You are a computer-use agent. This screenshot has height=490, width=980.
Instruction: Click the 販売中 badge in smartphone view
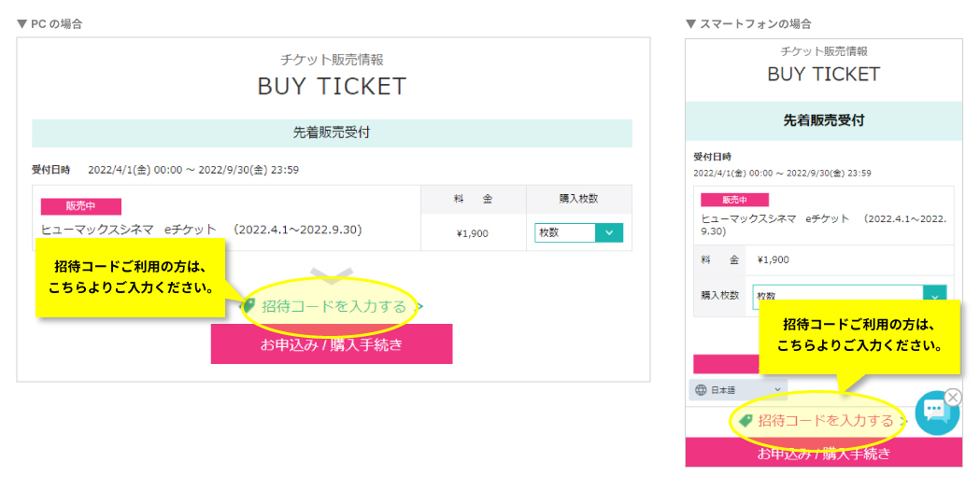click(734, 200)
